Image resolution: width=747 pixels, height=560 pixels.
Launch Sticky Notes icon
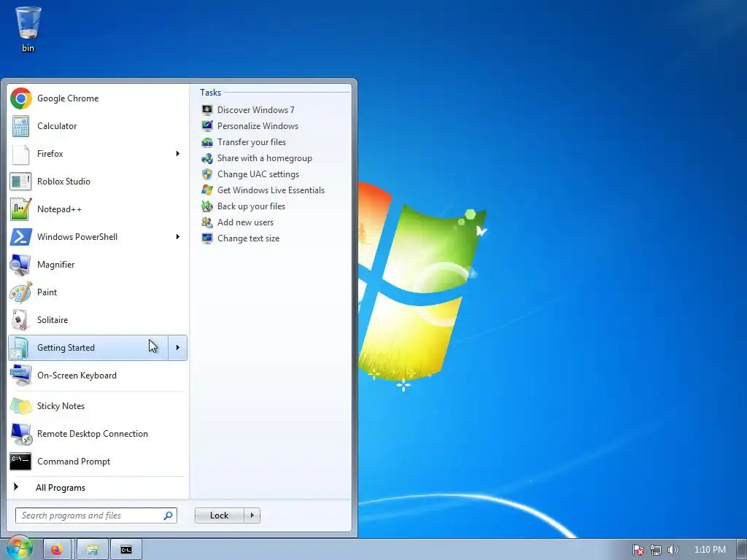21,406
